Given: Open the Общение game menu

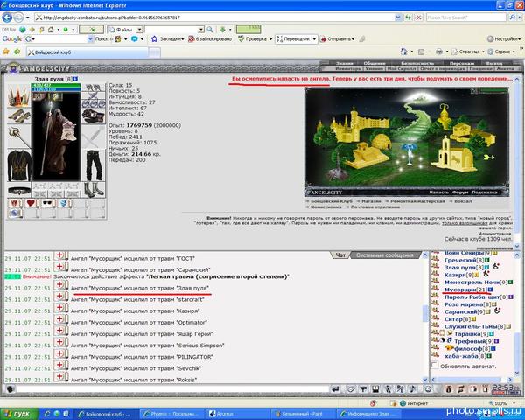Looking at the screenshot, I should pos(374,63).
